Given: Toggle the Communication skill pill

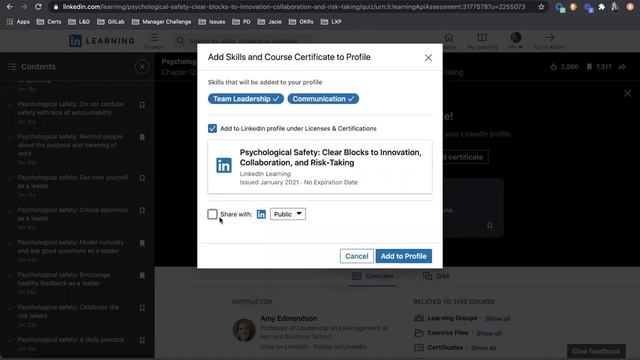Looking at the screenshot, I should pyautogui.click(x=323, y=99).
